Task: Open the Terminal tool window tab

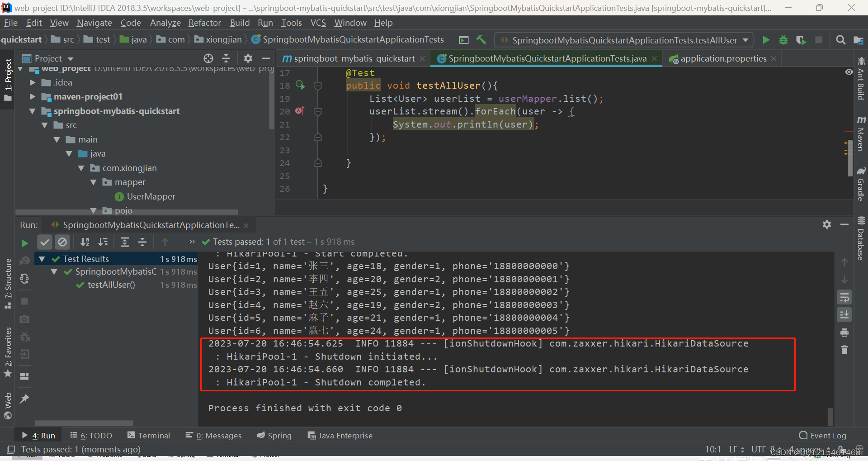Action: point(149,435)
